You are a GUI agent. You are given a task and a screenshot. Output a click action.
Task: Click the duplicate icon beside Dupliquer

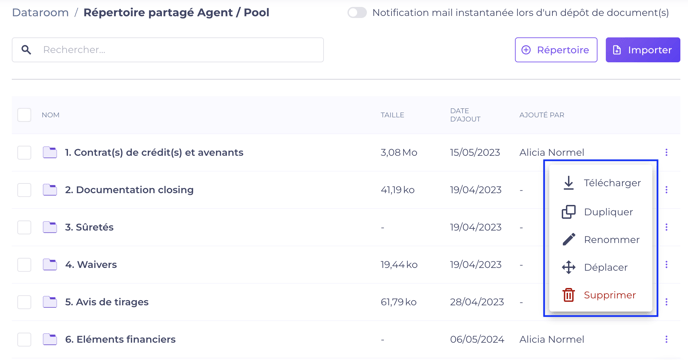pyautogui.click(x=569, y=212)
